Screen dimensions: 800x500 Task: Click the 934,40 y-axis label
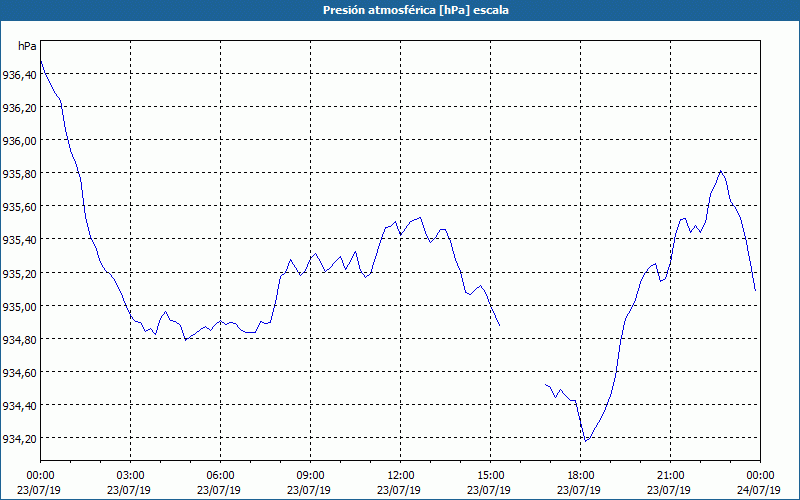point(19,407)
